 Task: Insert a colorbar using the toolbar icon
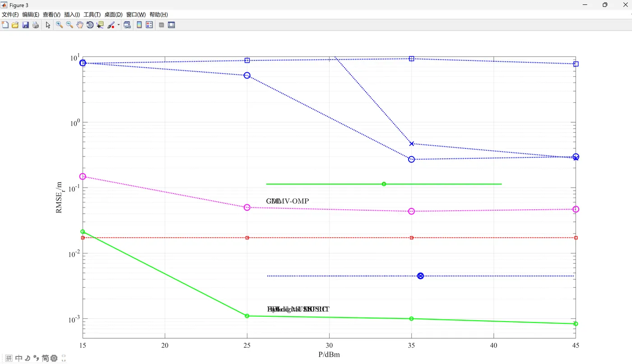[139, 25]
